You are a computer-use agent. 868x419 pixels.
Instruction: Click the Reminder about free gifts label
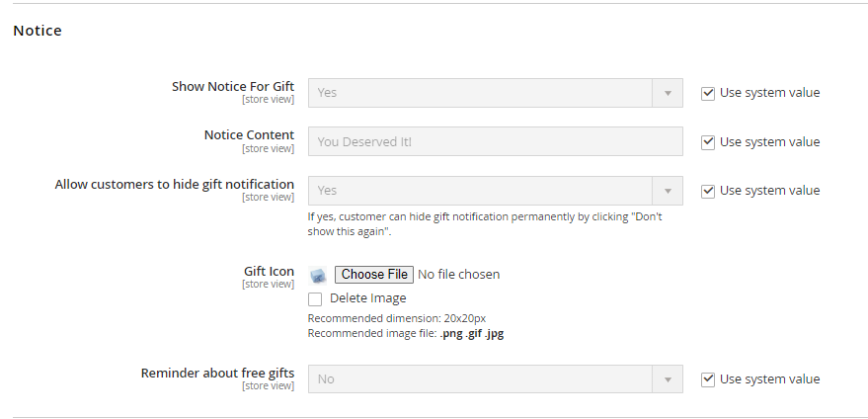pyautogui.click(x=217, y=374)
